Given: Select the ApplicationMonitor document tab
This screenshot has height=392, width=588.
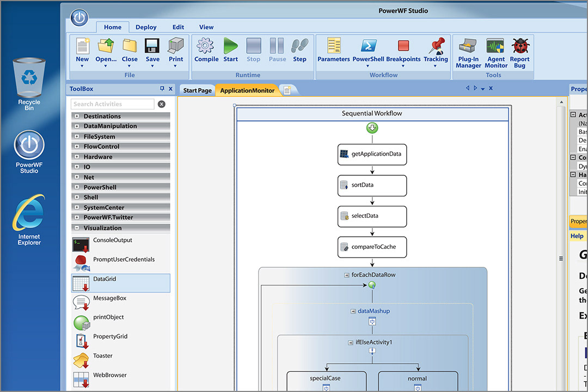Looking at the screenshot, I should [x=248, y=90].
